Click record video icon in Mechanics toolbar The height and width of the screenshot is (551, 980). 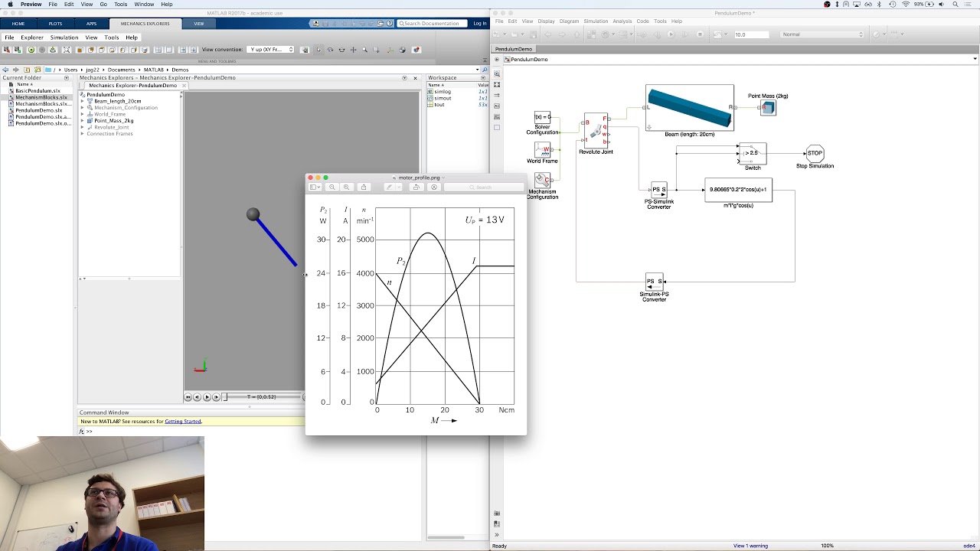(x=416, y=50)
